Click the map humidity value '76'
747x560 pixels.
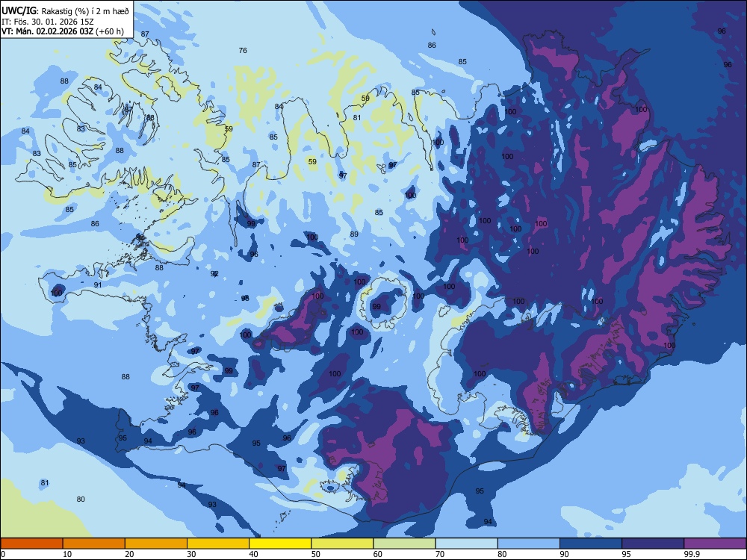click(x=243, y=51)
